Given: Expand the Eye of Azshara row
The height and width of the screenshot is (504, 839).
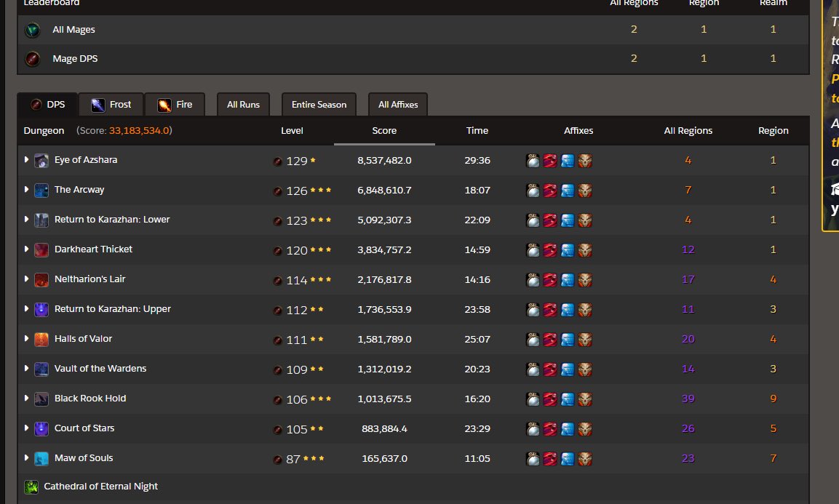Looking at the screenshot, I should pos(26,160).
